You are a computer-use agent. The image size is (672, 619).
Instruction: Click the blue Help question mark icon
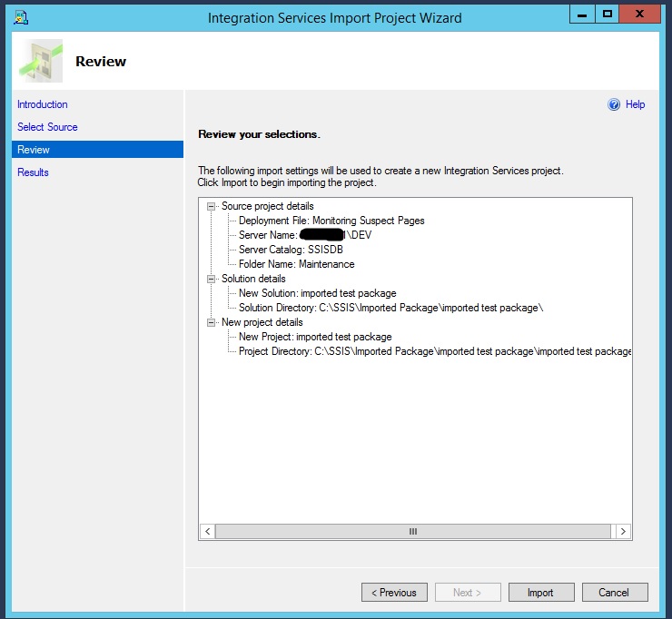tap(614, 104)
